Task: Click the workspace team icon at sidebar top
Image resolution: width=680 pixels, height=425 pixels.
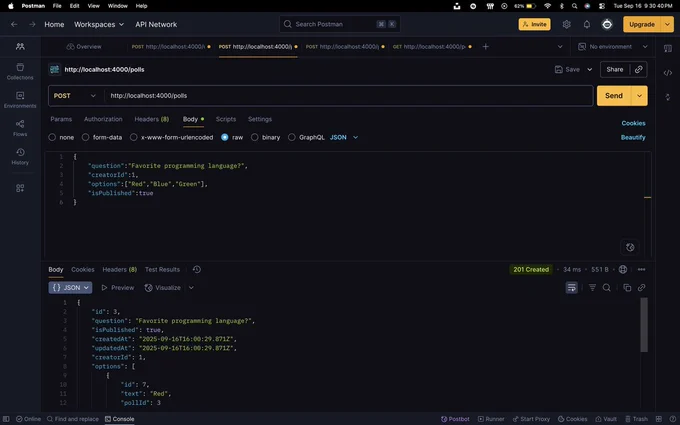Action: (20, 46)
